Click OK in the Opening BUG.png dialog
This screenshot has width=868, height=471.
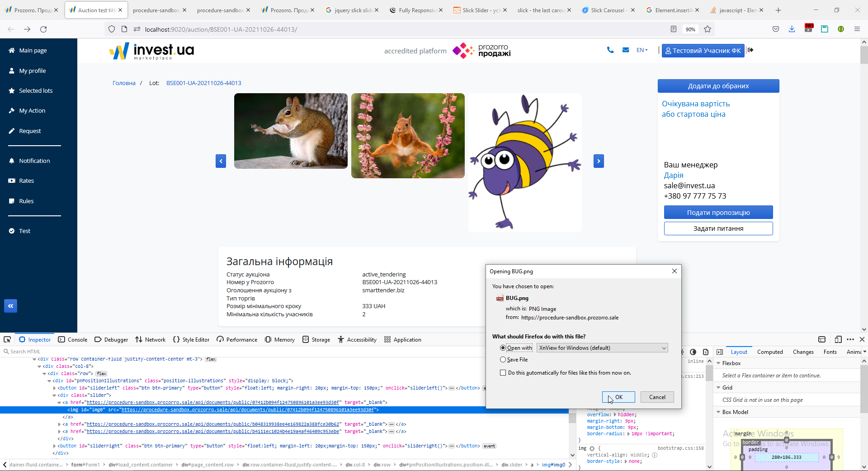pos(618,397)
